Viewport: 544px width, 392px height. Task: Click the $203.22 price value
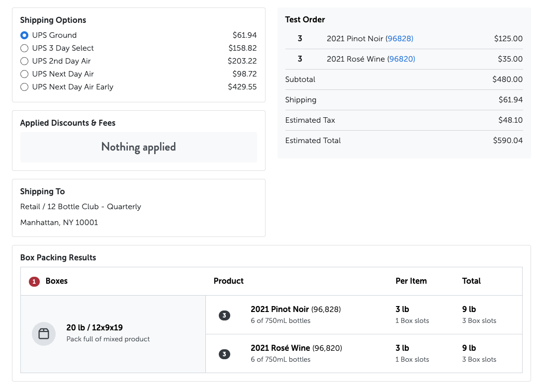242,61
